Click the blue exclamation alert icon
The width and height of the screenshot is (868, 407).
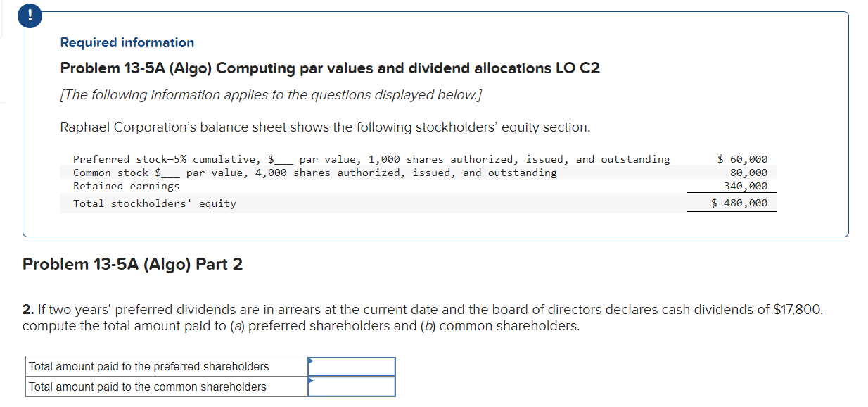point(29,15)
